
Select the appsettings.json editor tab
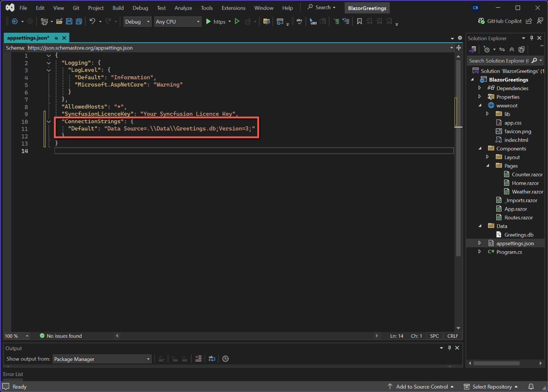pos(28,38)
